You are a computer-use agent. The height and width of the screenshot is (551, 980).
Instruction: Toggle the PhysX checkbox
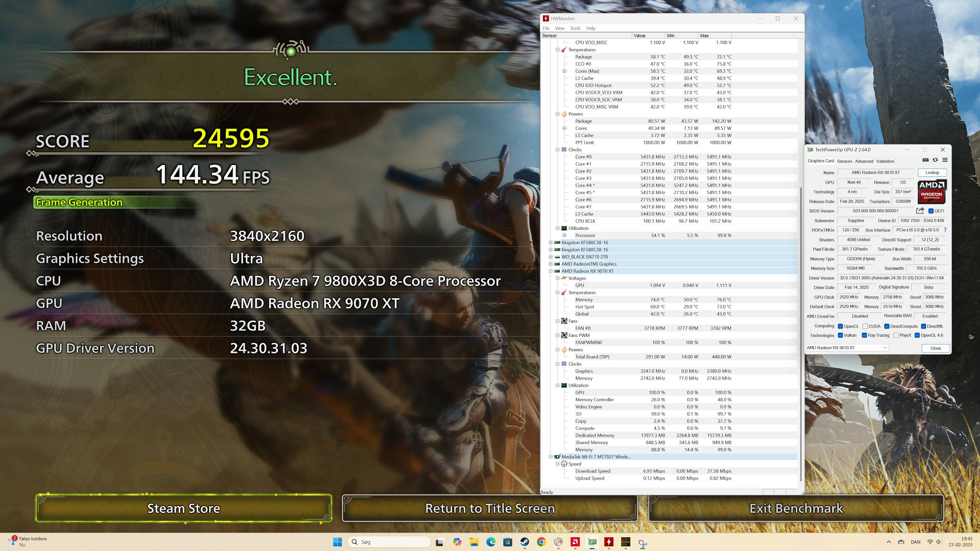(896, 335)
